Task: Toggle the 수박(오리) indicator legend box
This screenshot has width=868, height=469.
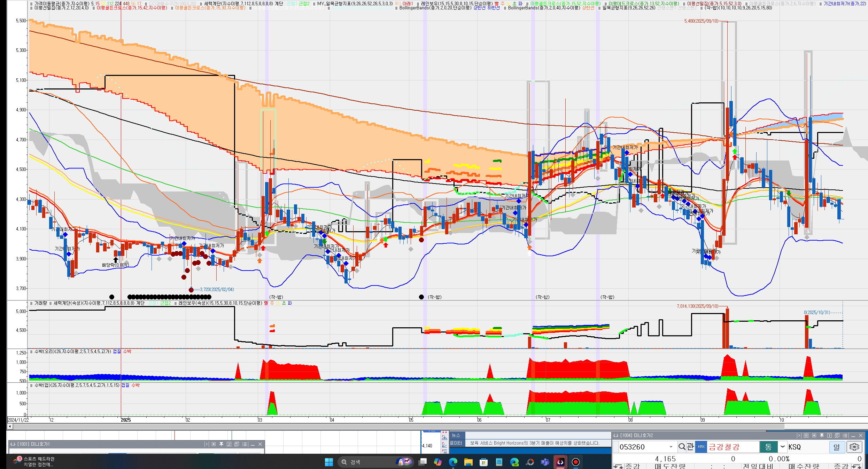Action: (x=32, y=352)
